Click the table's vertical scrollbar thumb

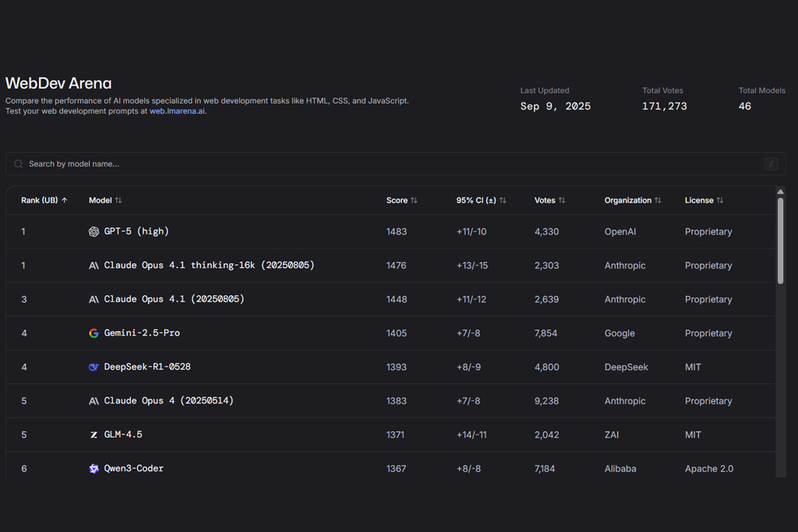[x=780, y=241]
